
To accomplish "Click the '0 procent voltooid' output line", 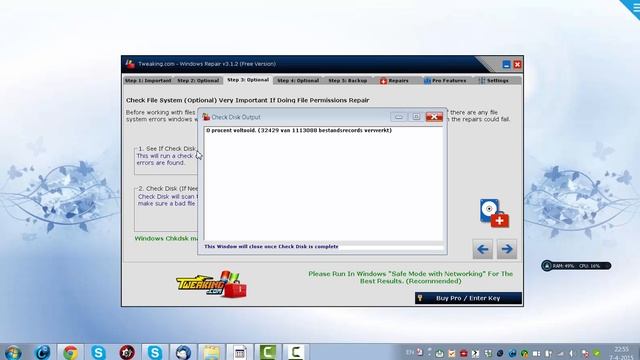I will click(299, 131).
